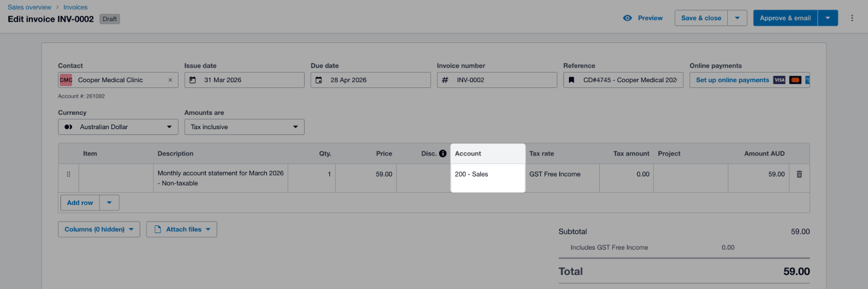Click the Mastercard icon
The height and width of the screenshot is (289, 868).
[x=795, y=80]
